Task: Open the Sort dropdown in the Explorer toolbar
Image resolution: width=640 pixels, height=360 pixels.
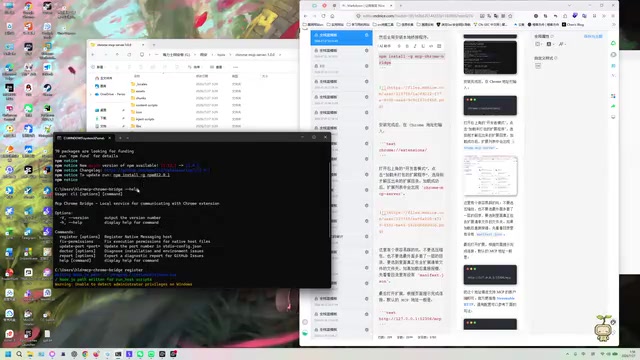Action: [196, 67]
